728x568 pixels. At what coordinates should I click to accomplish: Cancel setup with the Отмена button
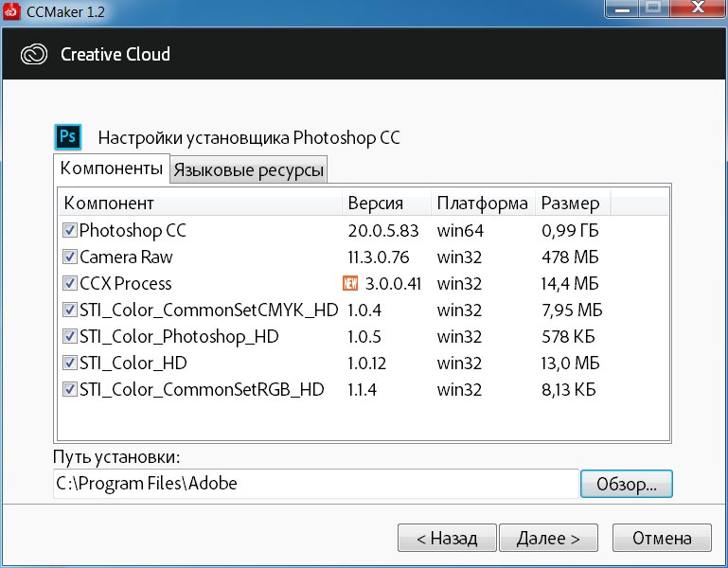(662, 538)
